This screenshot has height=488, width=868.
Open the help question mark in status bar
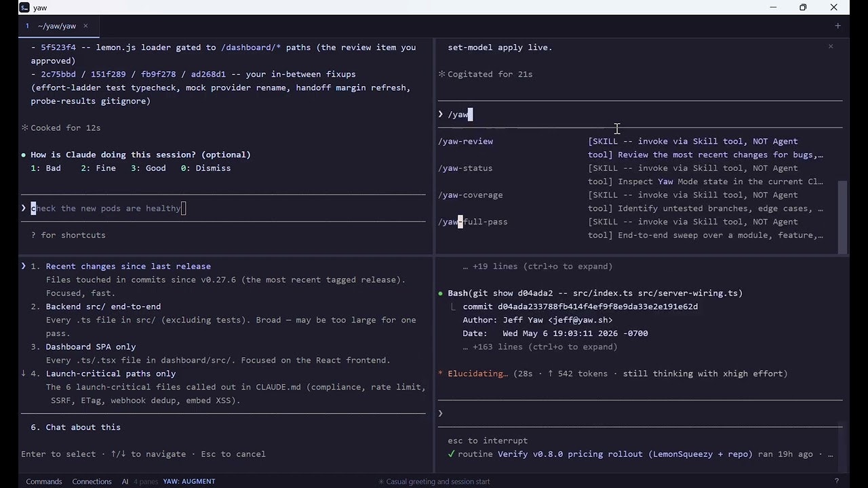click(x=837, y=481)
